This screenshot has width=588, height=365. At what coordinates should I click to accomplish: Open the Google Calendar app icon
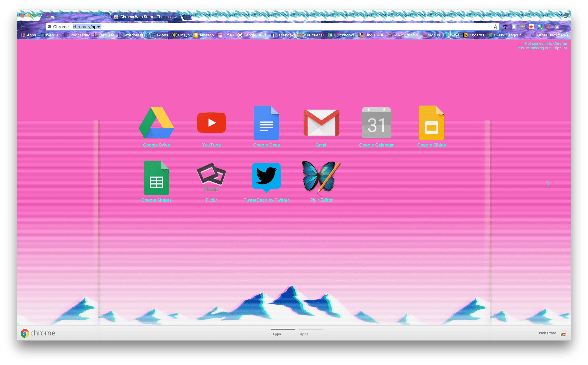pos(376,123)
